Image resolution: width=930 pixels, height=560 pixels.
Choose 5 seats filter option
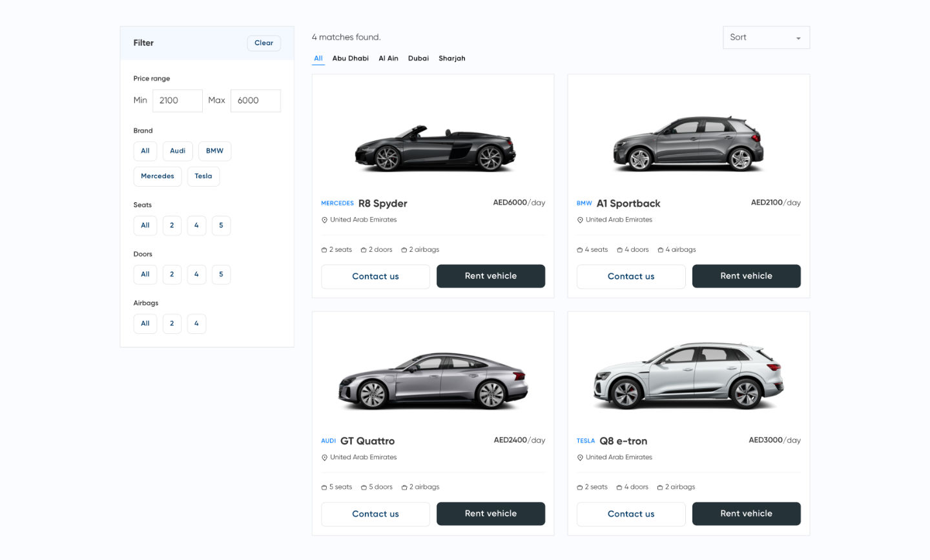click(221, 225)
